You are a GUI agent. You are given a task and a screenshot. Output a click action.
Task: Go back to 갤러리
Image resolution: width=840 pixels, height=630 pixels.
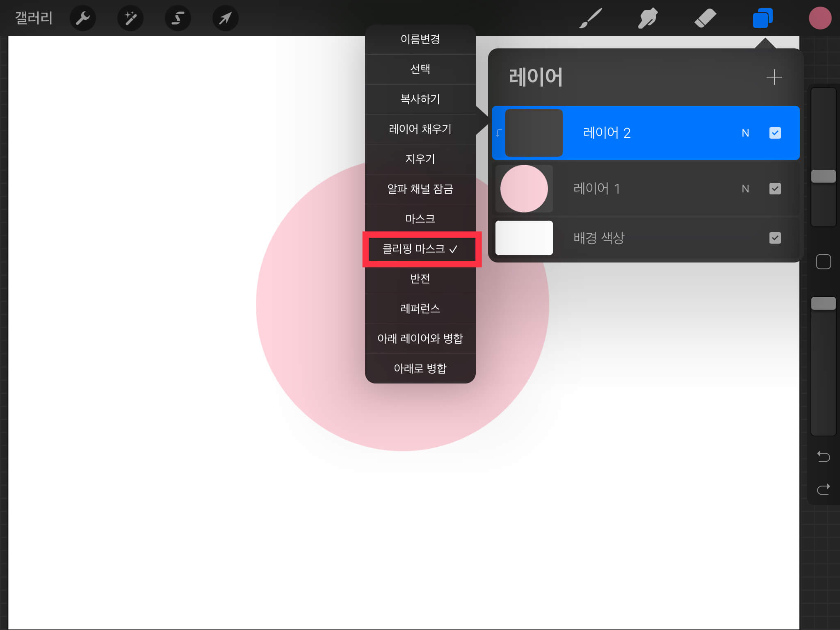click(34, 18)
